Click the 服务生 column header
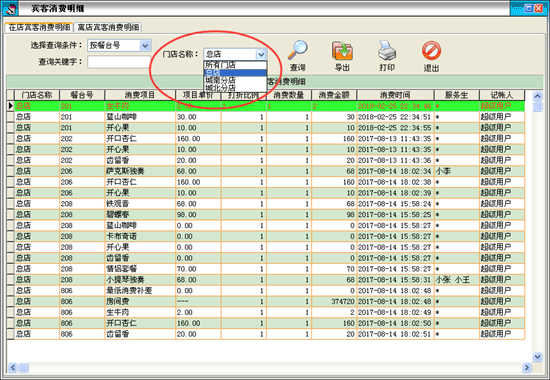 coord(456,95)
